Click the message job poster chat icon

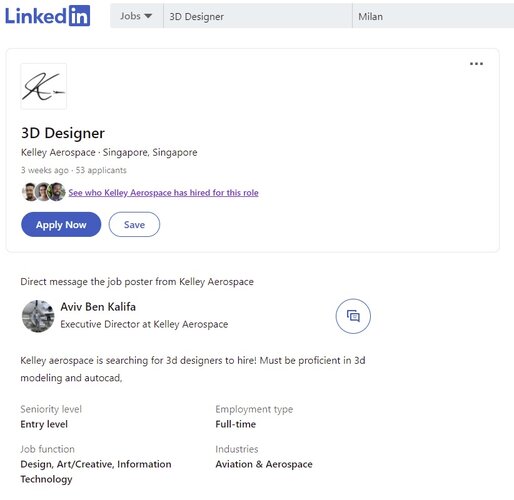coord(353,316)
